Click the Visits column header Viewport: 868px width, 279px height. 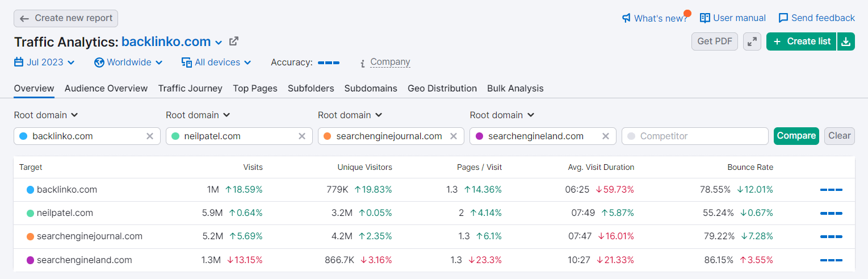(253, 168)
